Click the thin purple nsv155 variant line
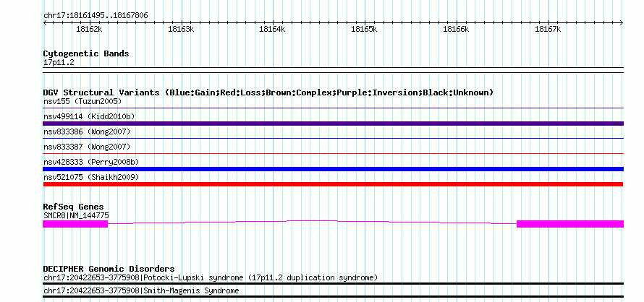The height and width of the screenshot is (302, 644). pyautogui.click(x=333, y=108)
